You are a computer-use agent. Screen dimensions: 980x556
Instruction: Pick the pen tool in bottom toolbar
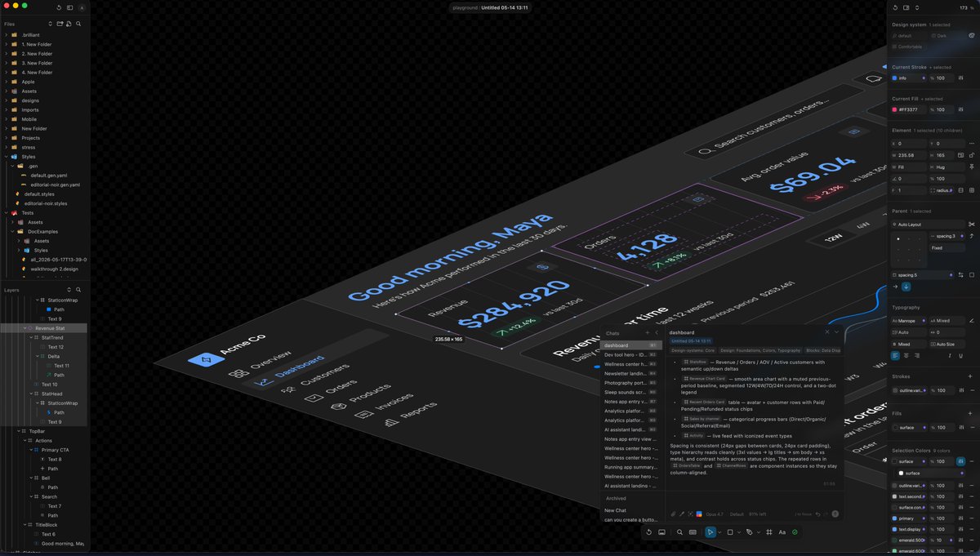pyautogui.click(x=749, y=532)
